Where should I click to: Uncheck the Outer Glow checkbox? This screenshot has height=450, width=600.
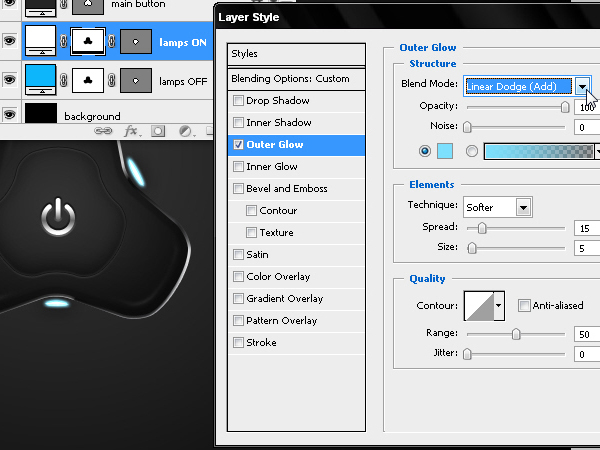tap(238, 145)
